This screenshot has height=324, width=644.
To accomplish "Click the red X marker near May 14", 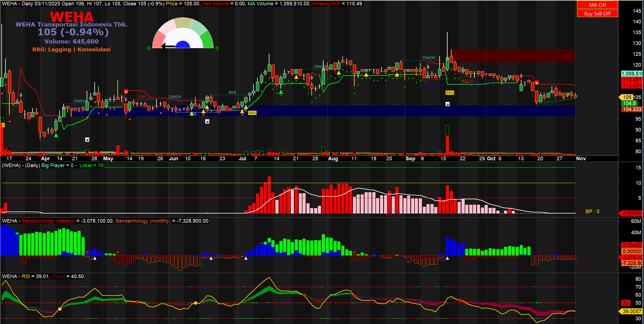I will (126, 91).
